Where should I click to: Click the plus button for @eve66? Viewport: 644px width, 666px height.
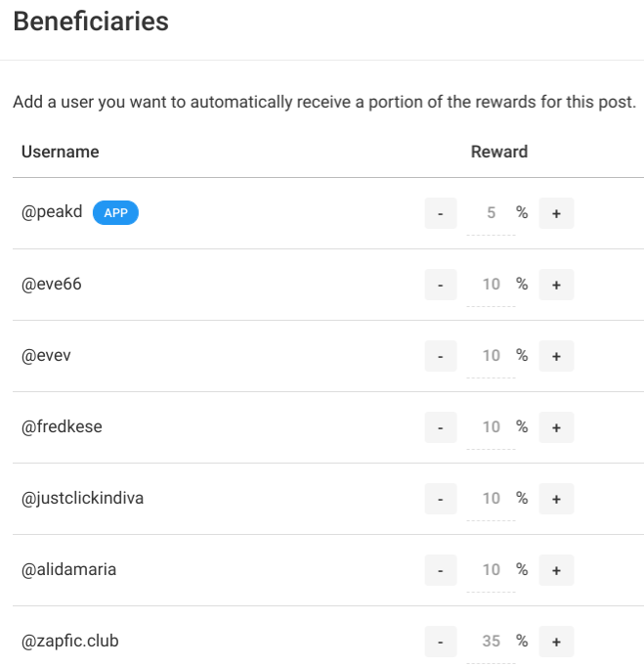tap(556, 285)
